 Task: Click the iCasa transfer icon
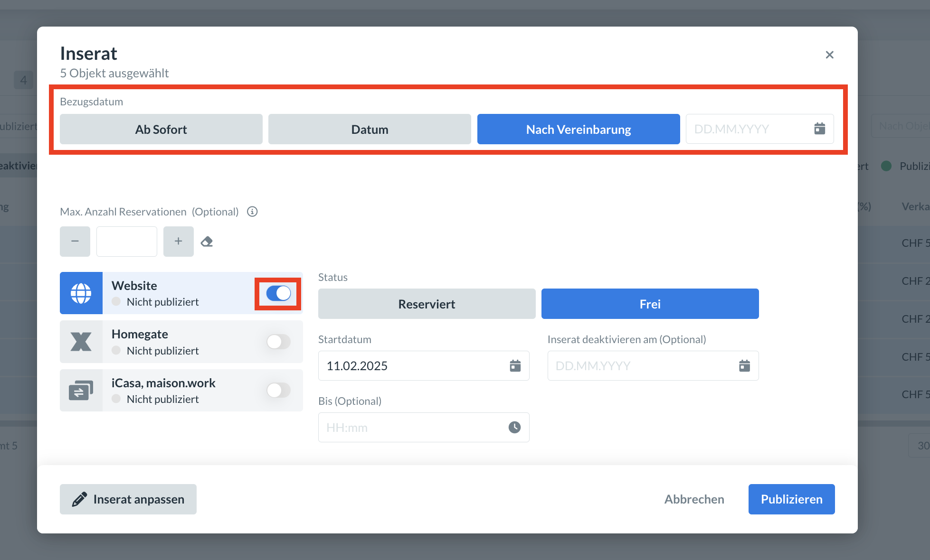tap(81, 391)
